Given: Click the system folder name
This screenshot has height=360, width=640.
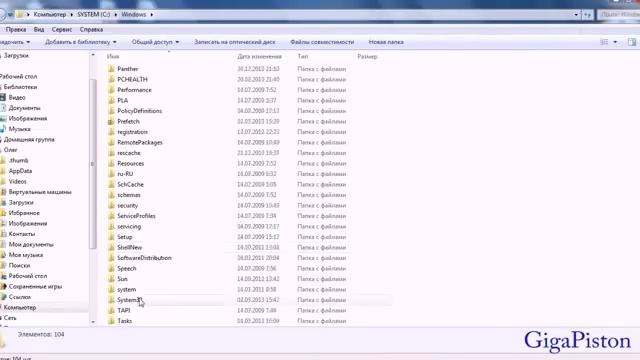Looking at the screenshot, I should pos(127,289).
